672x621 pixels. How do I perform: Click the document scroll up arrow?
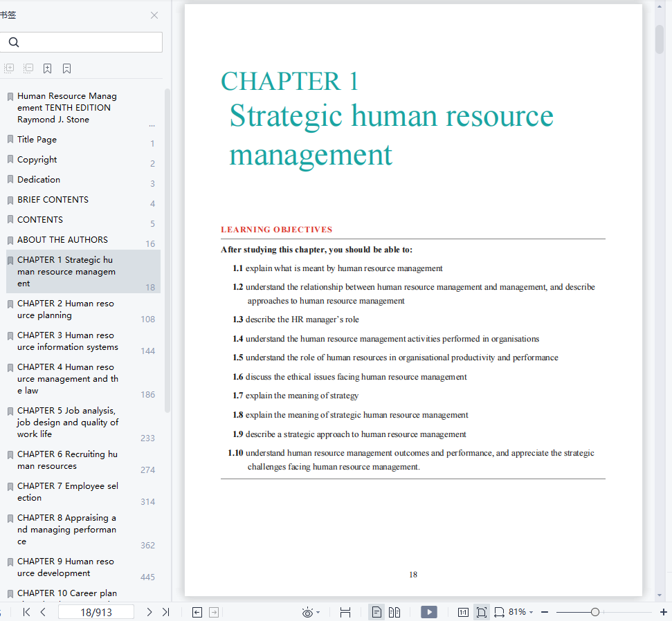pyautogui.click(x=660, y=6)
